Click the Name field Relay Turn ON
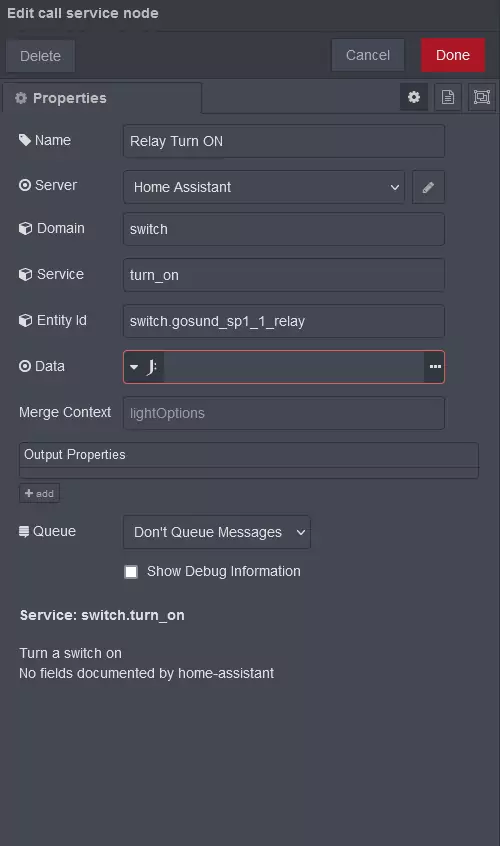The width and height of the screenshot is (500, 846). click(284, 141)
